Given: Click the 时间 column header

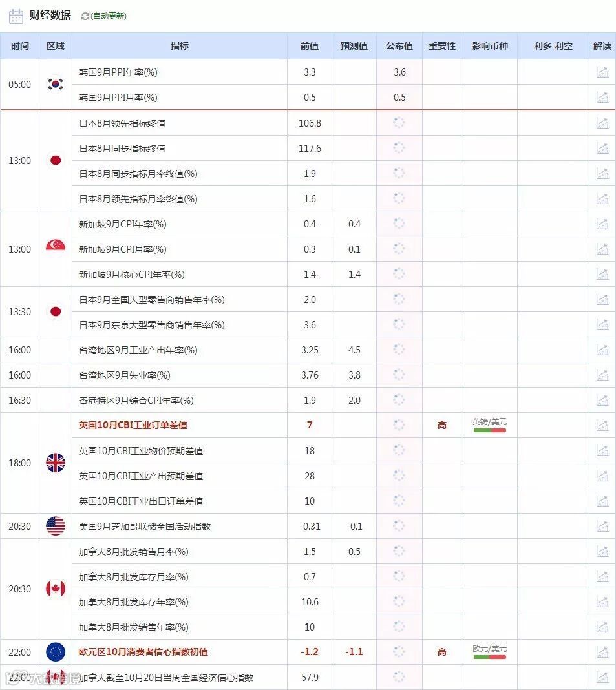Looking at the screenshot, I should [20, 46].
